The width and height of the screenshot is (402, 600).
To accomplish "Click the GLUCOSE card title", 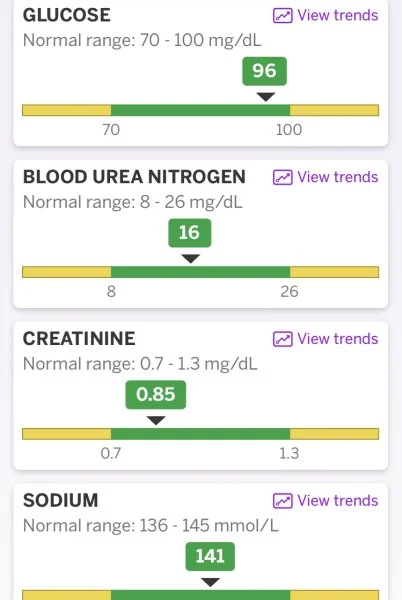I will tap(67, 15).
